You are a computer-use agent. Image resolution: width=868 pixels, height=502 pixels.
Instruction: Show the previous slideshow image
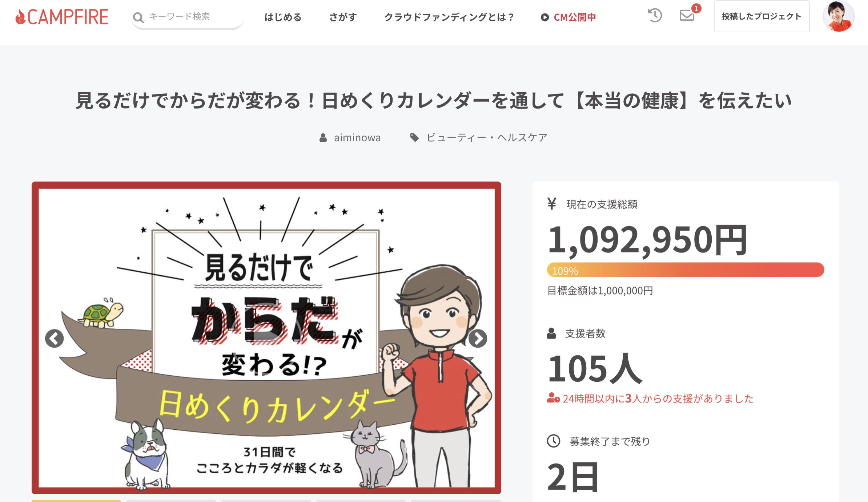(55, 339)
